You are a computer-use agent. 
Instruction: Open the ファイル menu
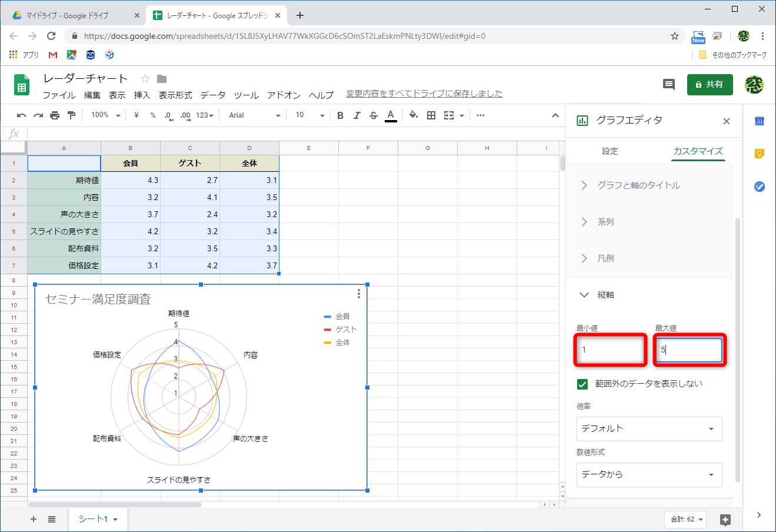(x=59, y=95)
